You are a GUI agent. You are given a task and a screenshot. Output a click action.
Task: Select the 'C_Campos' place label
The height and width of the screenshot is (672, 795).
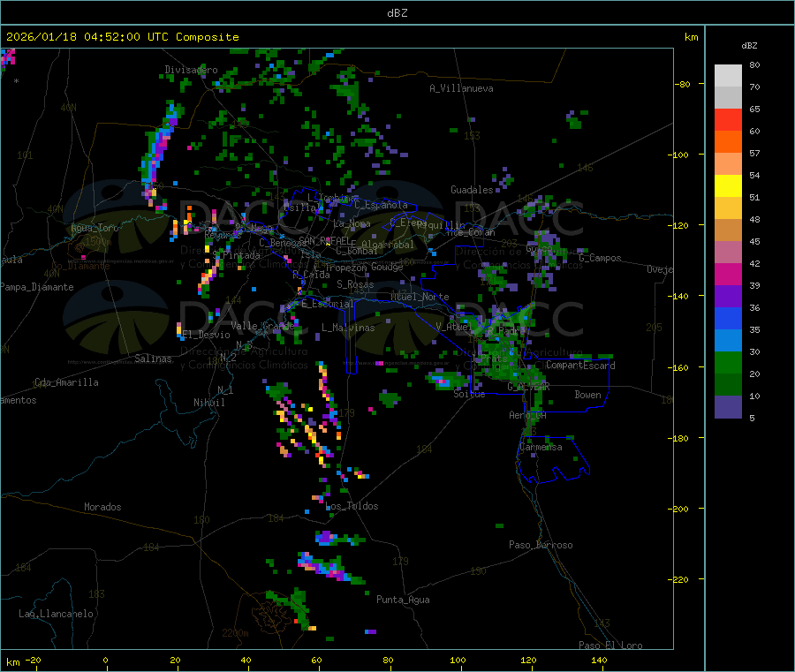pos(600,258)
